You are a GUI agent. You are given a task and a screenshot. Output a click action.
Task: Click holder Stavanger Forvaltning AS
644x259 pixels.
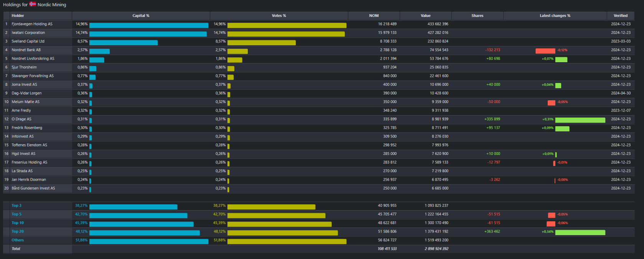pyautogui.click(x=33, y=76)
